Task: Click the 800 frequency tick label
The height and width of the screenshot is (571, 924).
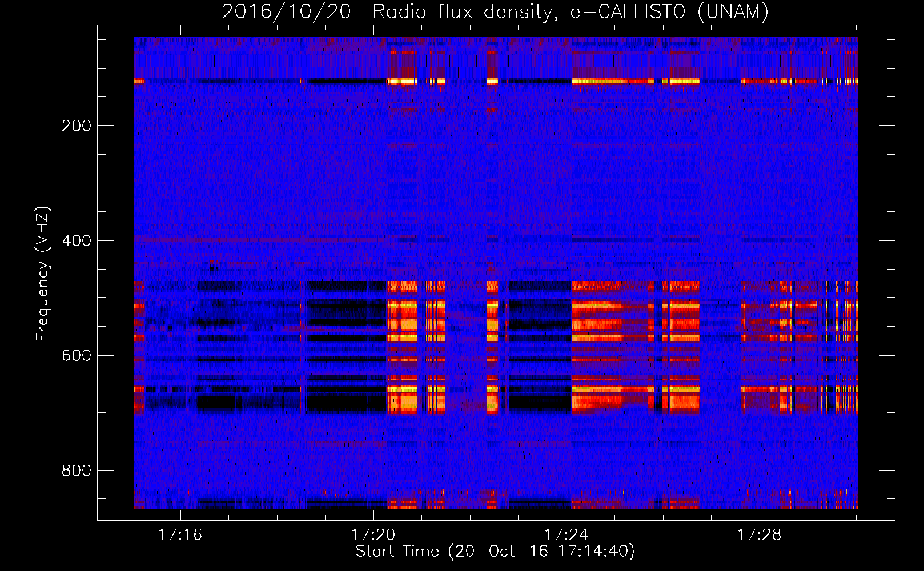Action: click(x=77, y=471)
